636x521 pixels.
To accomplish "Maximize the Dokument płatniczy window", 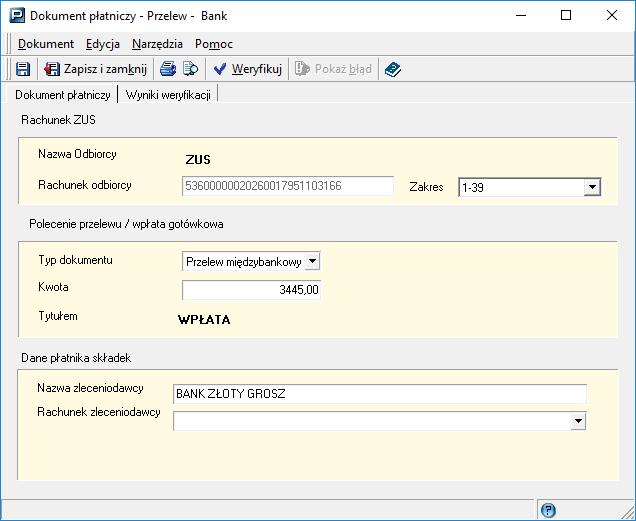I will tap(566, 15).
